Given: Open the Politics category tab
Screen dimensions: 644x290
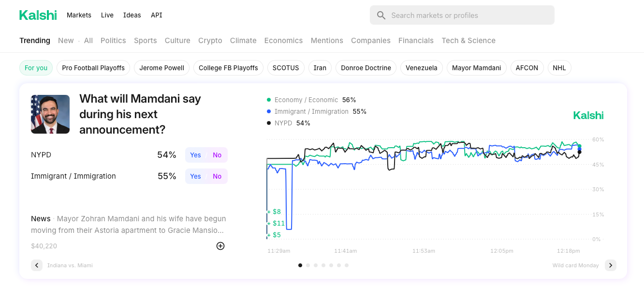Looking at the screenshot, I should click(113, 41).
